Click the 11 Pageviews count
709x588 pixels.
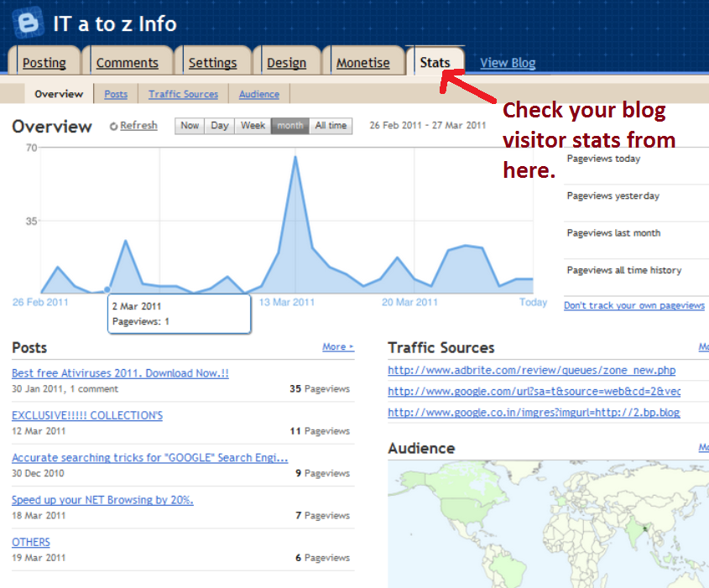320,431
